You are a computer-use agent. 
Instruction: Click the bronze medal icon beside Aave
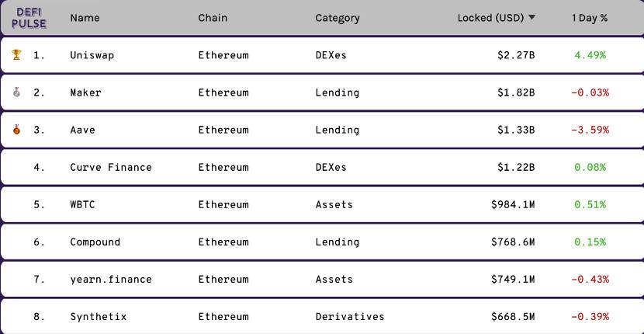16,130
